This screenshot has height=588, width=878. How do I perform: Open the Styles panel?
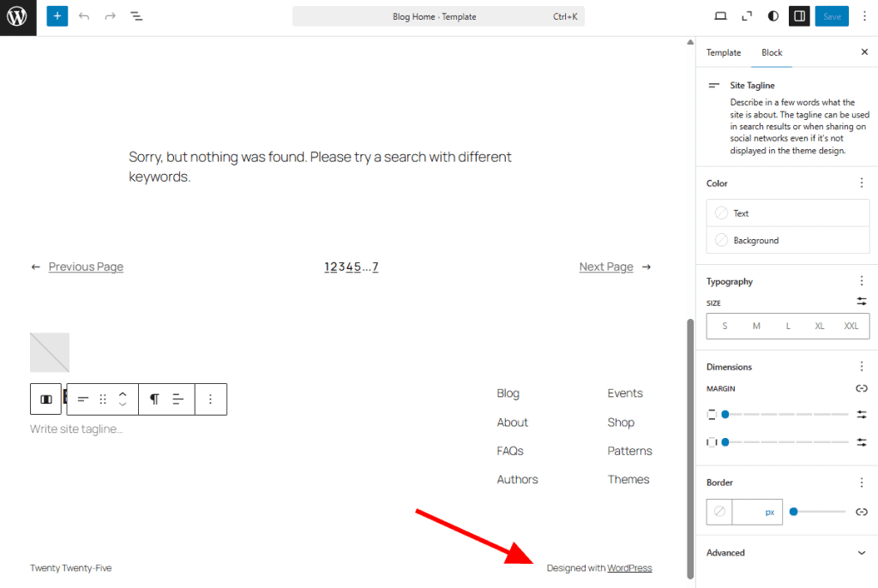[x=773, y=15]
